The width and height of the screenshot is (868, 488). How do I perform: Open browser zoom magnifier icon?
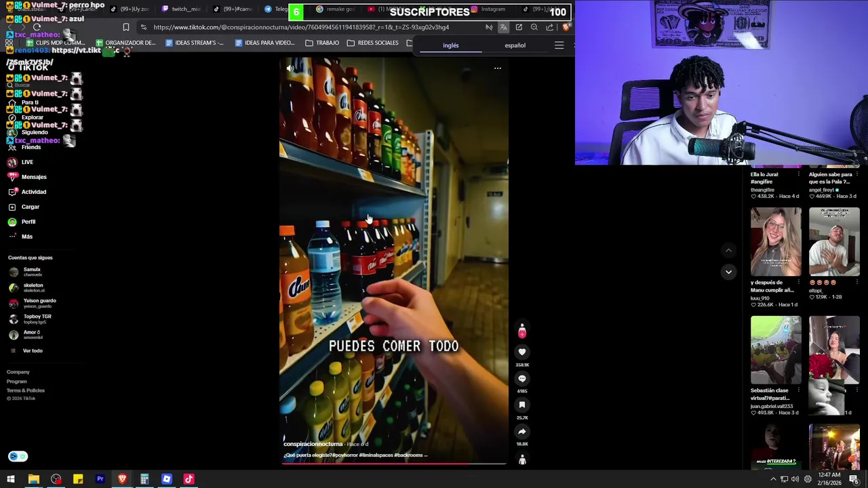(534, 27)
